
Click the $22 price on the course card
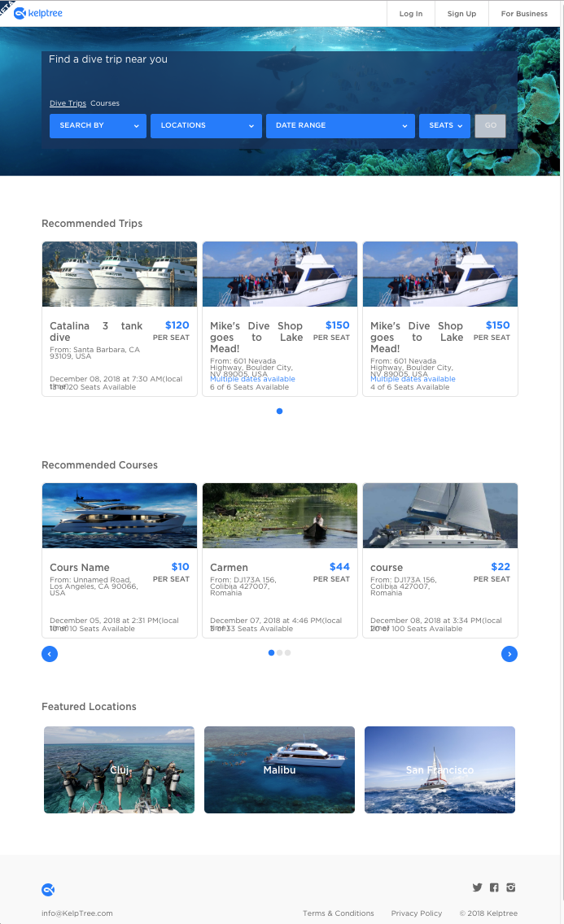click(501, 567)
